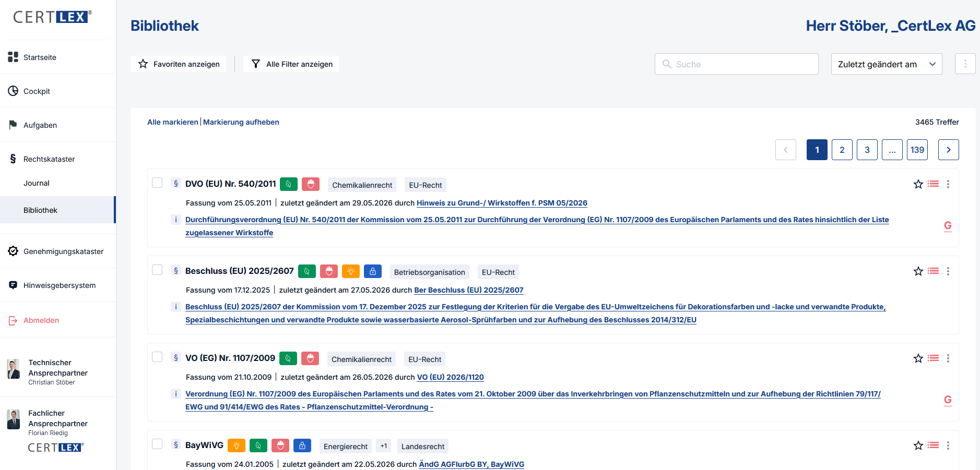The height and width of the screenshot is (470, 980).
Task: Click into the Suche search field
Action: pyautogui.click(x=736, y=64)
